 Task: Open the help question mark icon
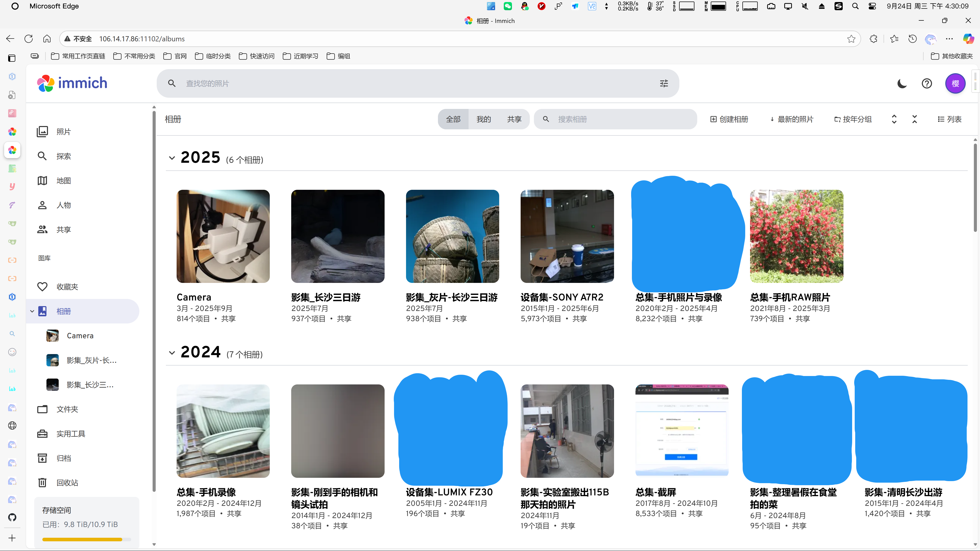(927, 83)
